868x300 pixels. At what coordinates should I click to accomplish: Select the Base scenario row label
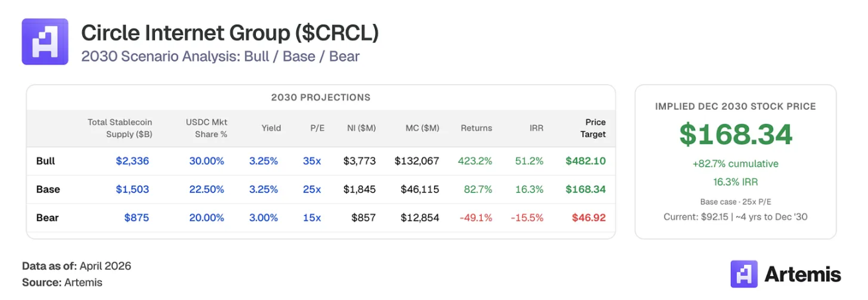48,189
